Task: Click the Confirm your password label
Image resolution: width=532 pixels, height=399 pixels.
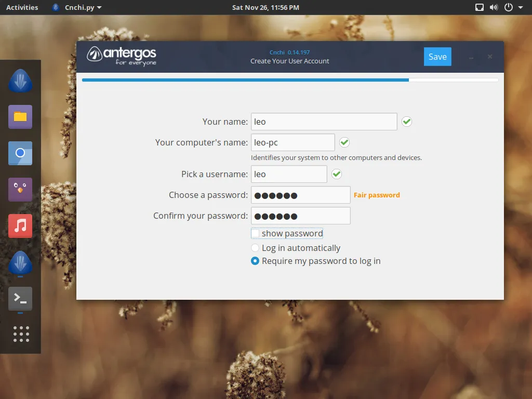Action: coord(201,216)
